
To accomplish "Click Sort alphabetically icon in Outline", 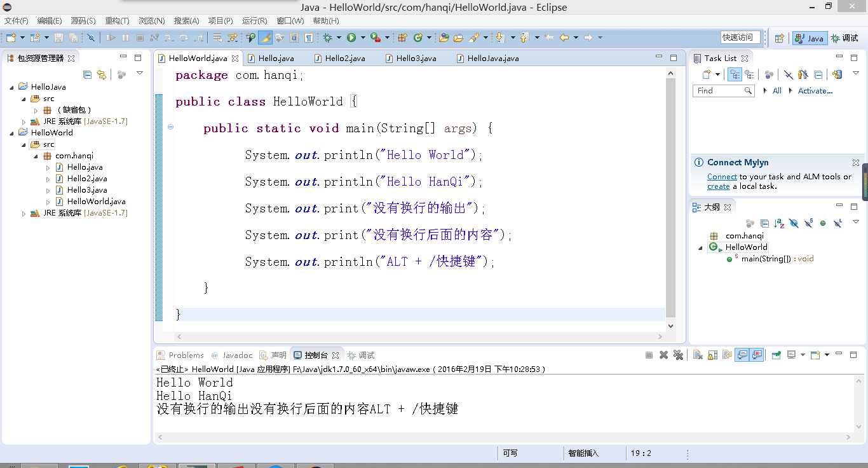I will pyautogui.click(x=779, y=223).
